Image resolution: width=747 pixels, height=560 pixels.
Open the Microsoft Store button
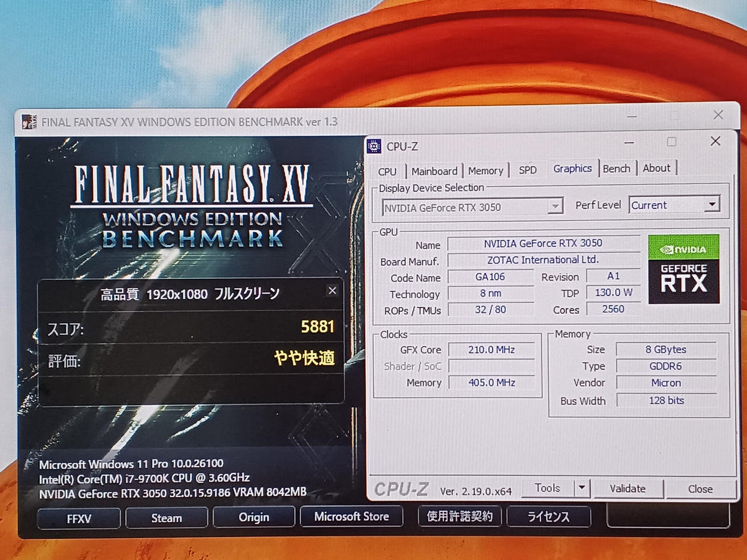click(352, 516)
